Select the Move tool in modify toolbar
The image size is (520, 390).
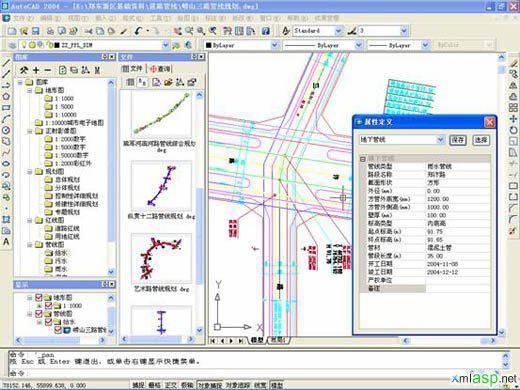[x=513, y=119]
